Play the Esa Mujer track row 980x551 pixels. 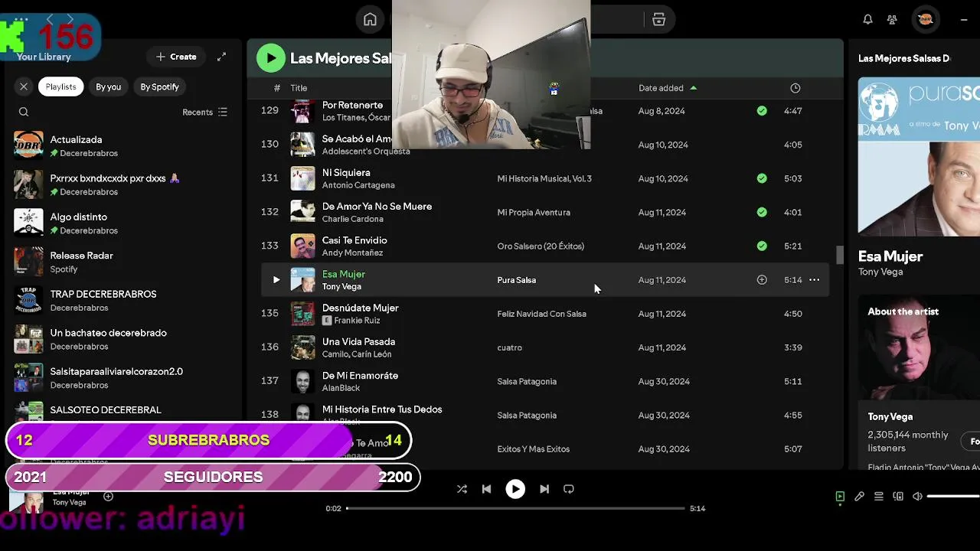276,280
